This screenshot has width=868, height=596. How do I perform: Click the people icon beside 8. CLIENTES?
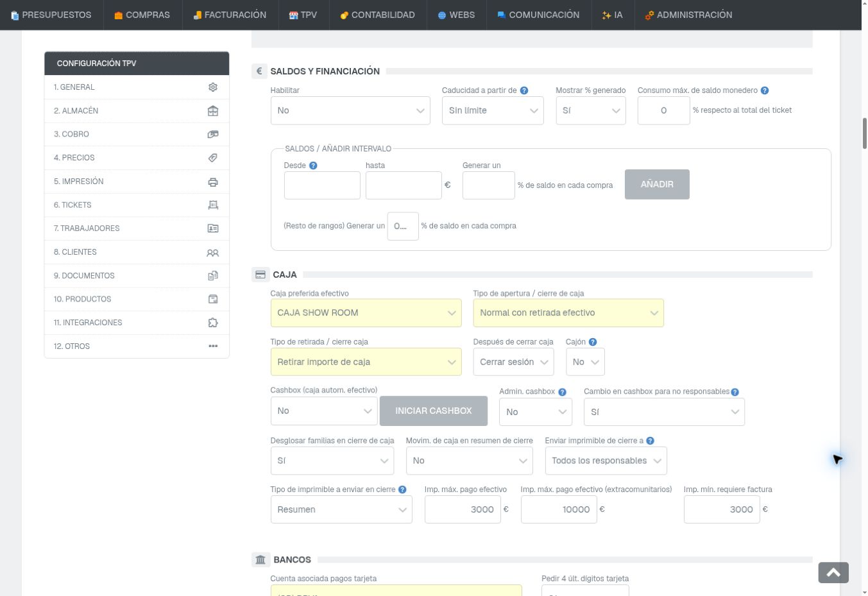213,252
